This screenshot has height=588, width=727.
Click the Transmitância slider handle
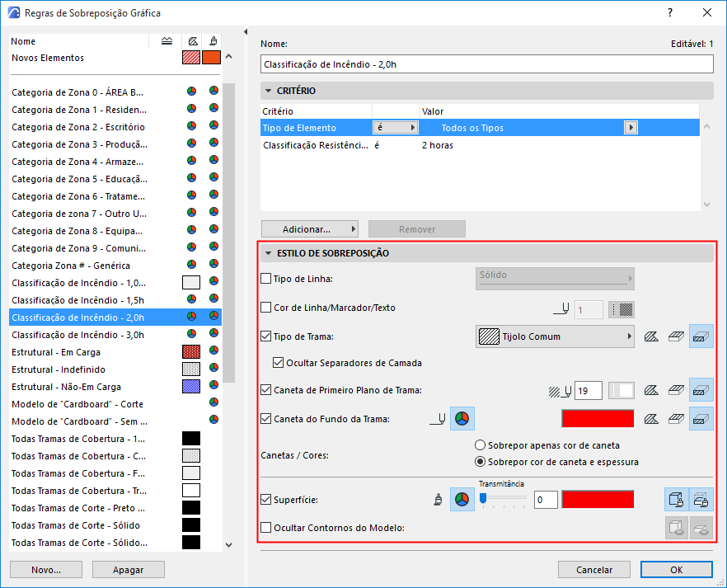point(483,498)
